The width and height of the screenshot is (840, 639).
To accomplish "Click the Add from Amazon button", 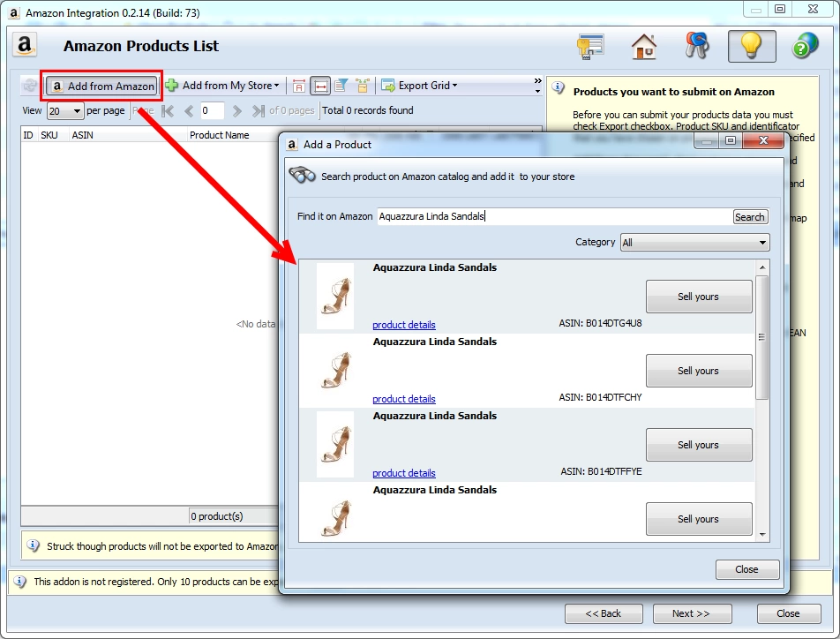I will [x=102, y=86].
